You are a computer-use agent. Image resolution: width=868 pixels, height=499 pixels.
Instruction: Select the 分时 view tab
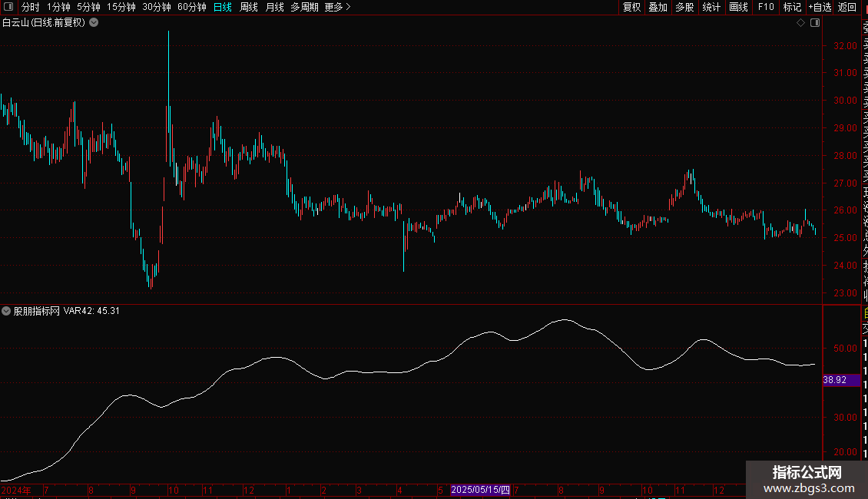31,7
